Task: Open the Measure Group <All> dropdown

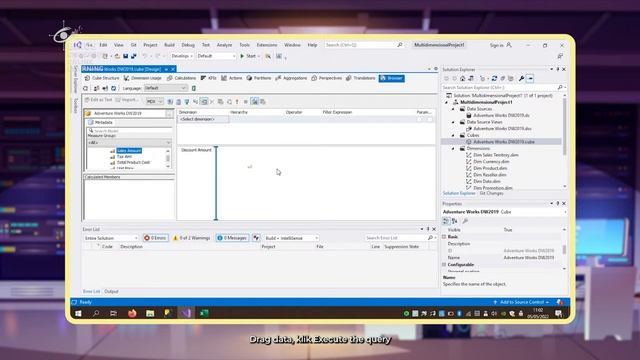Action: tap(129, 142)
